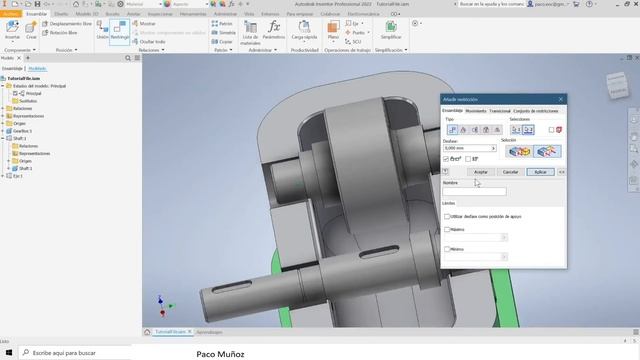This screenshot has height=360, width=640.
Task: Select Rotación libre tool
Action: pyautogui.click(x=60, y=33)
